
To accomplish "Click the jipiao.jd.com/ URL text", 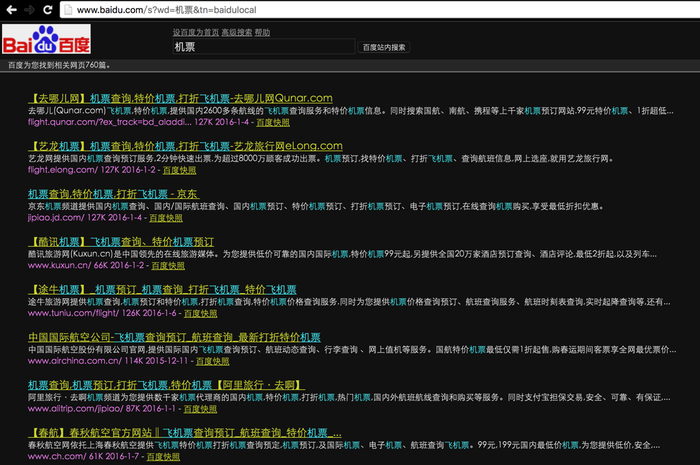I will [56, 217].
